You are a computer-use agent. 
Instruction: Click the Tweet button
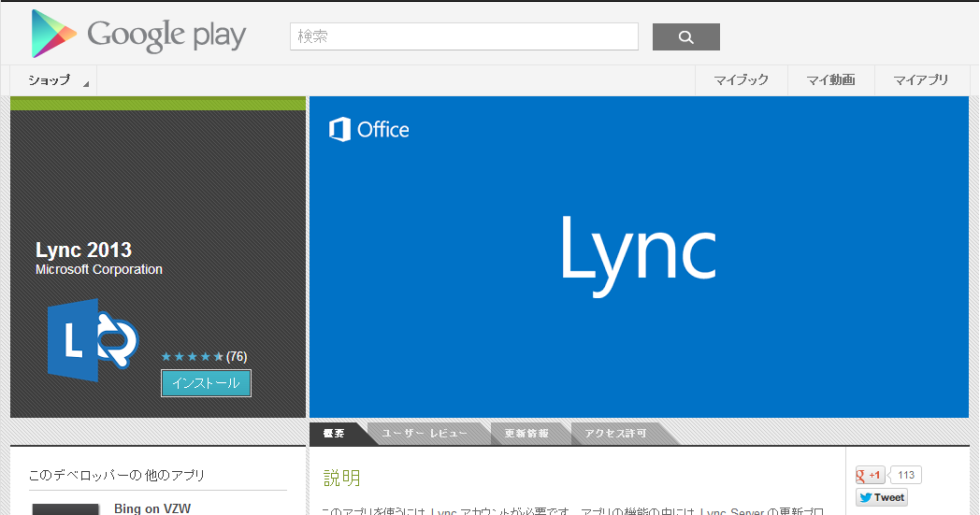pos(882,497)
